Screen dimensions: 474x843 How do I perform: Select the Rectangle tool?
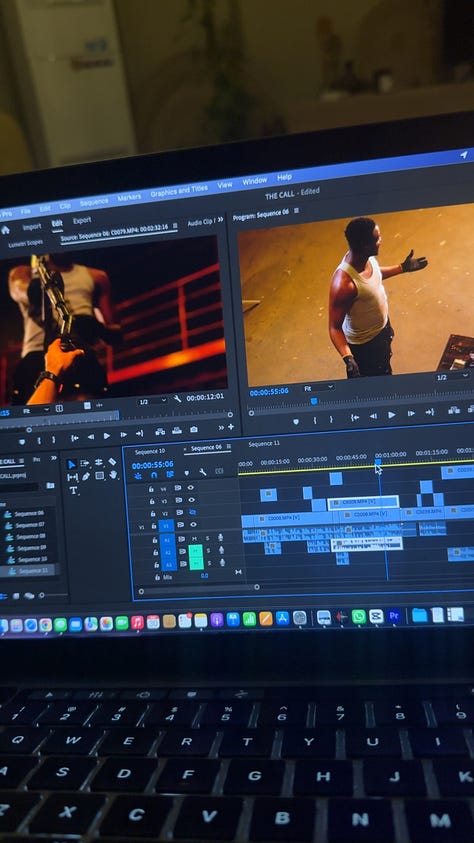99,476
